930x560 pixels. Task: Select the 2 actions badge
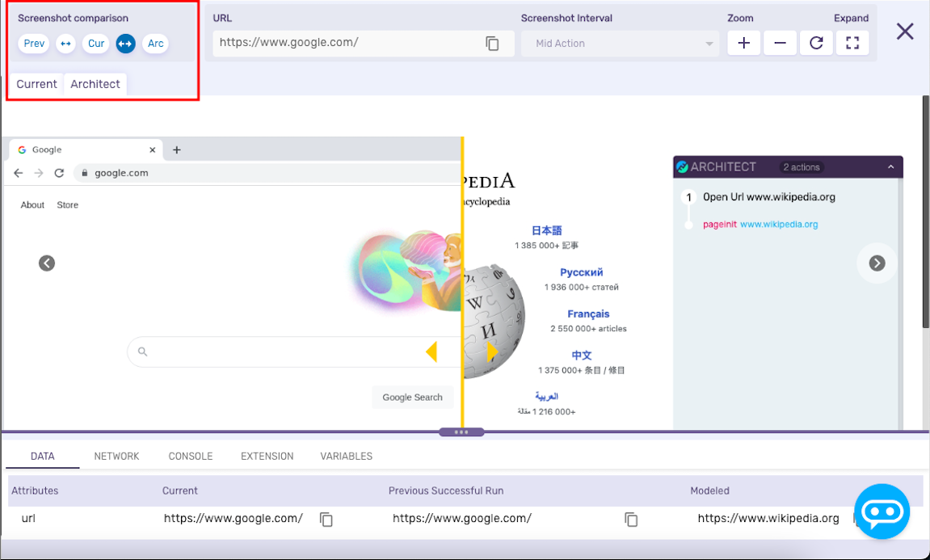(x=802, y=167)
